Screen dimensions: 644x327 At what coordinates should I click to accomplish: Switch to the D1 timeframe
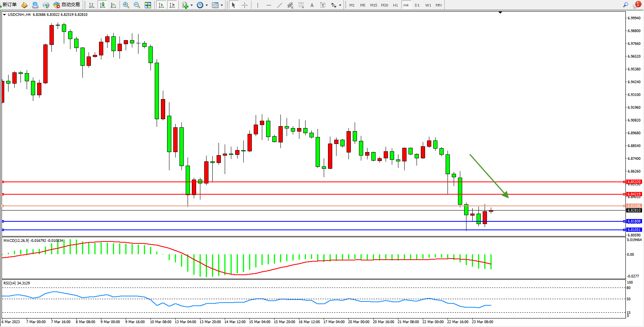417,5
